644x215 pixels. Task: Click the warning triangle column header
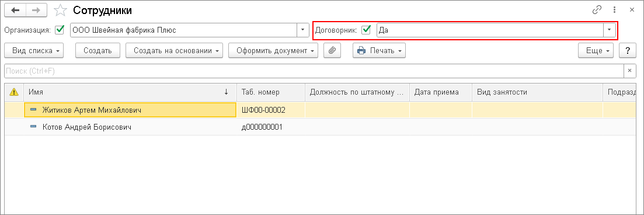click(x=14, y=92)
